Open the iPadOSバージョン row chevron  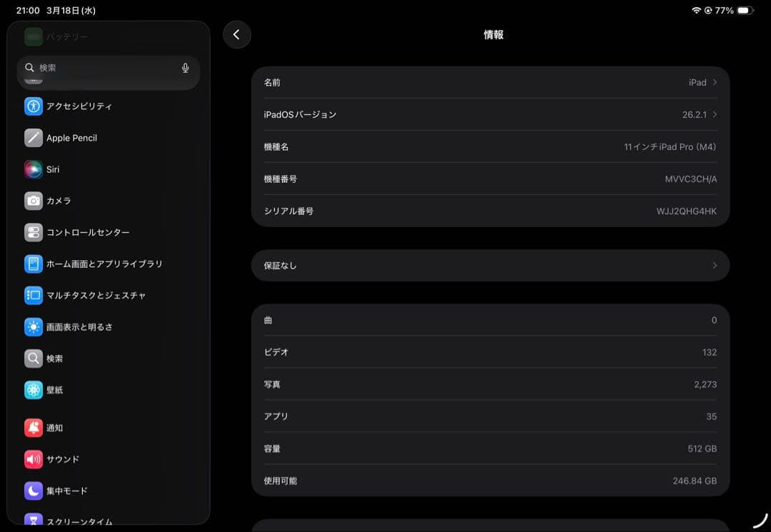pyautogui.click(x=715, y=114)
